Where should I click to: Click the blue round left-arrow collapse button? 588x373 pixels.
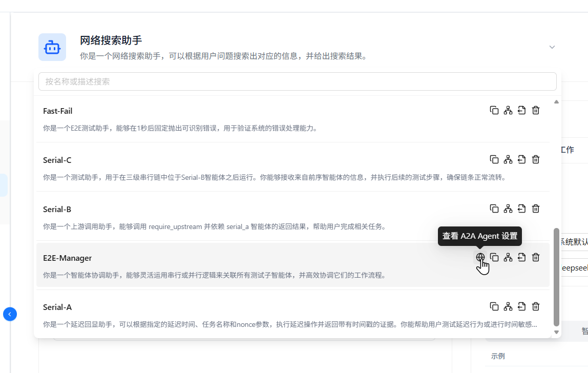10,314
